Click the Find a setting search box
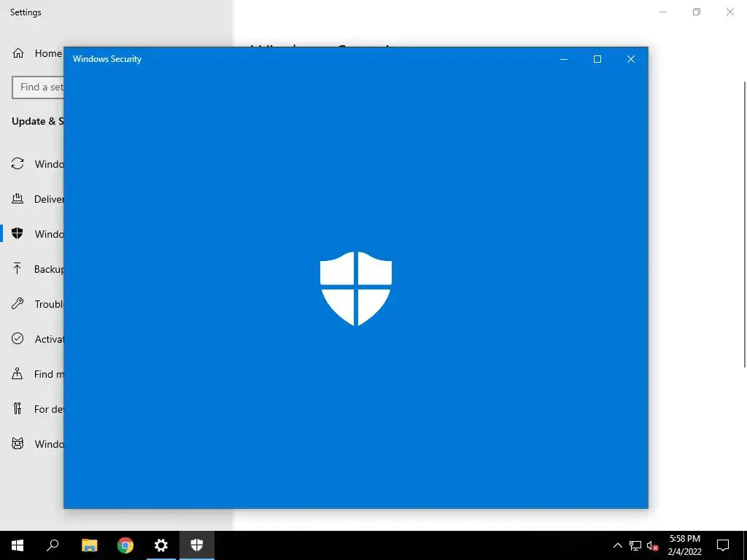Image resolution: width=747 pixels, height=560 pixels. [38, 87]
